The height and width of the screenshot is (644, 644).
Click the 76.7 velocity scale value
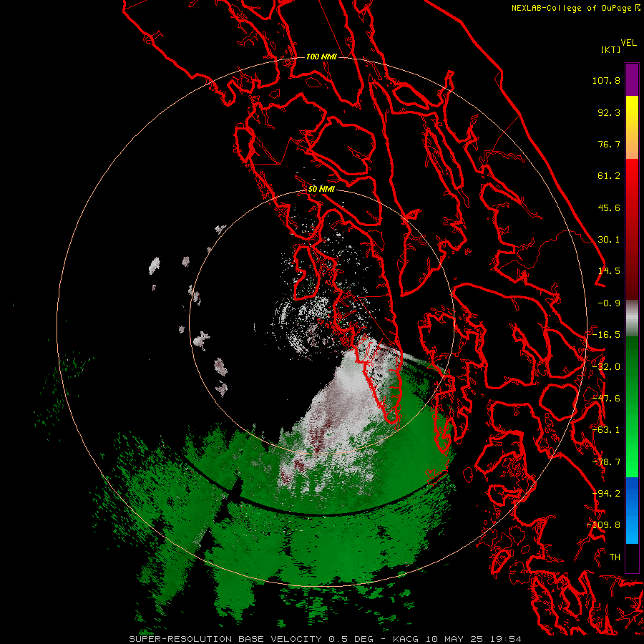pyautogui.click(x=609, y=144)
